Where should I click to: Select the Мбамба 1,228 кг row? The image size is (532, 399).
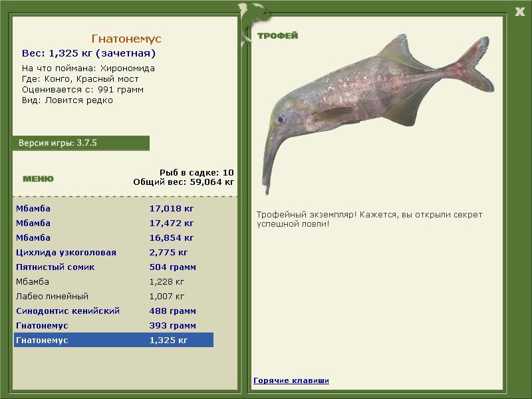tap(114, 281)
